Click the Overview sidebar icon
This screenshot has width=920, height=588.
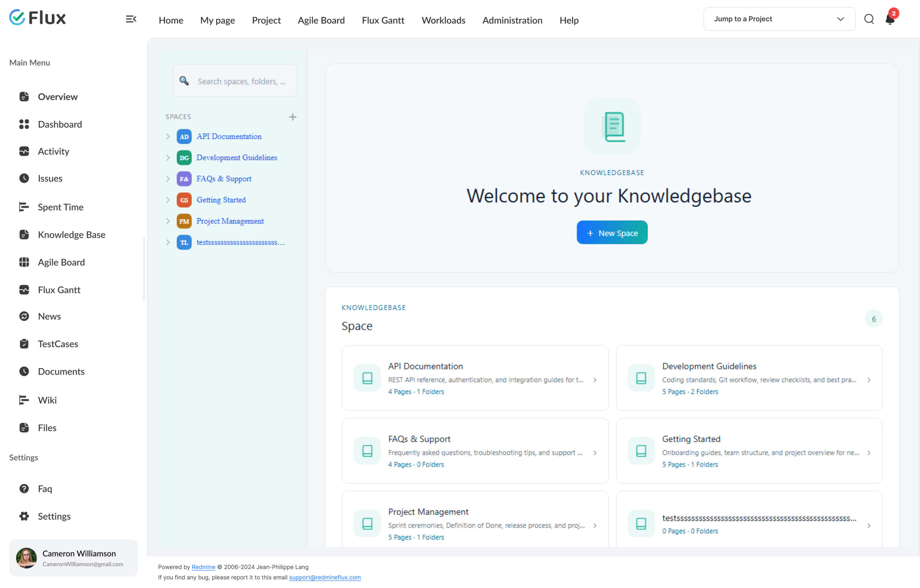[x=24, y=97]
